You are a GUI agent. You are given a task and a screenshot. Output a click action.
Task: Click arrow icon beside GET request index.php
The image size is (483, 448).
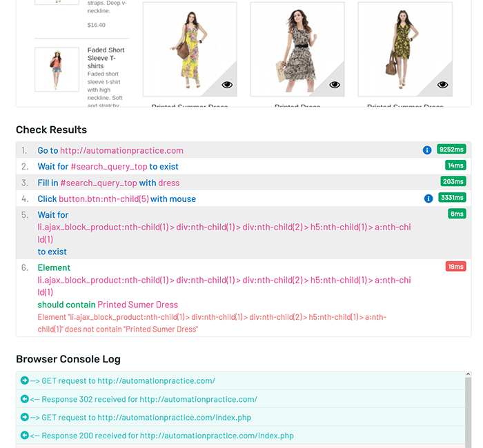pos(25,417)
